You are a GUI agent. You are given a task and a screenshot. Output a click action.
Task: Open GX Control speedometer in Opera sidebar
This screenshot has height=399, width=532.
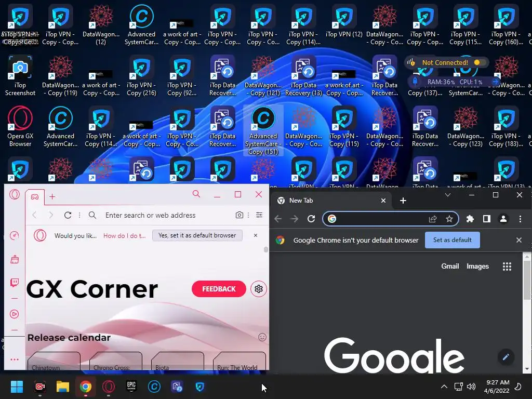(14, 236)
